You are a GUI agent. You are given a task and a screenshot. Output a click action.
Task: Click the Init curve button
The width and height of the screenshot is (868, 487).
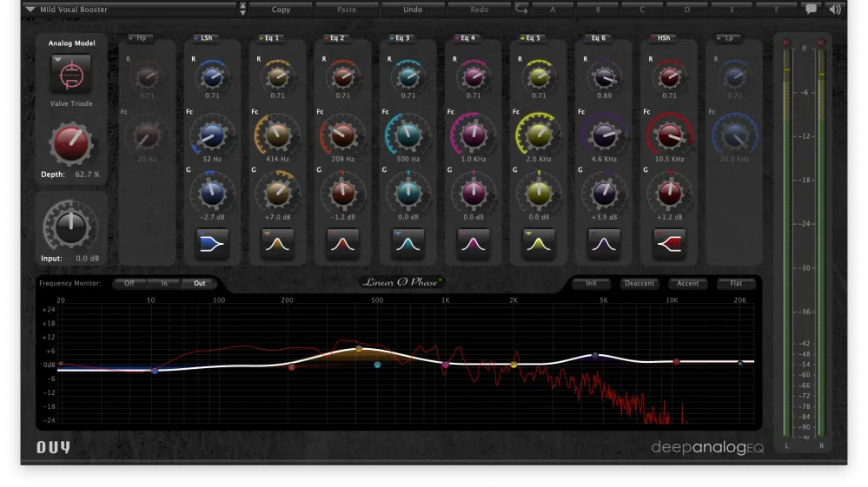point(591,283)
